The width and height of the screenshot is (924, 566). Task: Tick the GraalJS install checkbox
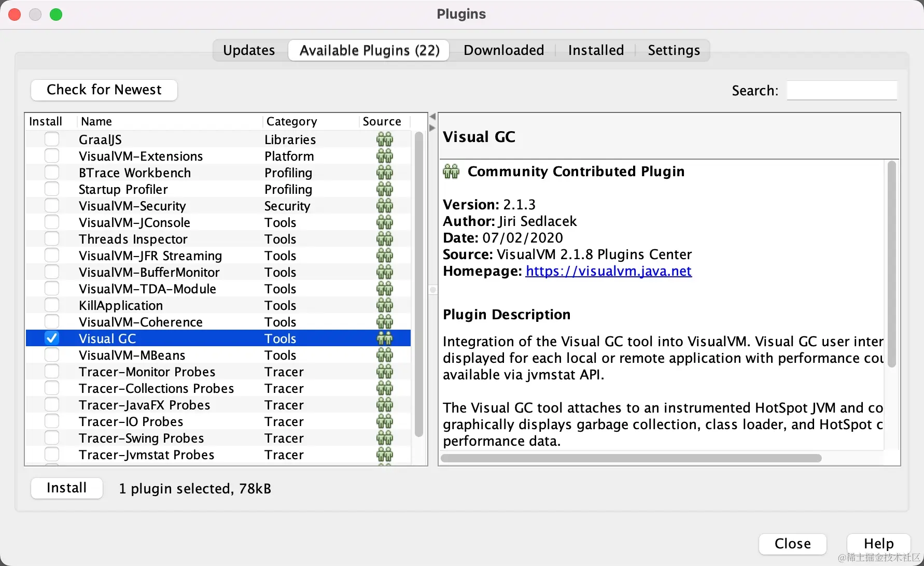tap(52, 139)
